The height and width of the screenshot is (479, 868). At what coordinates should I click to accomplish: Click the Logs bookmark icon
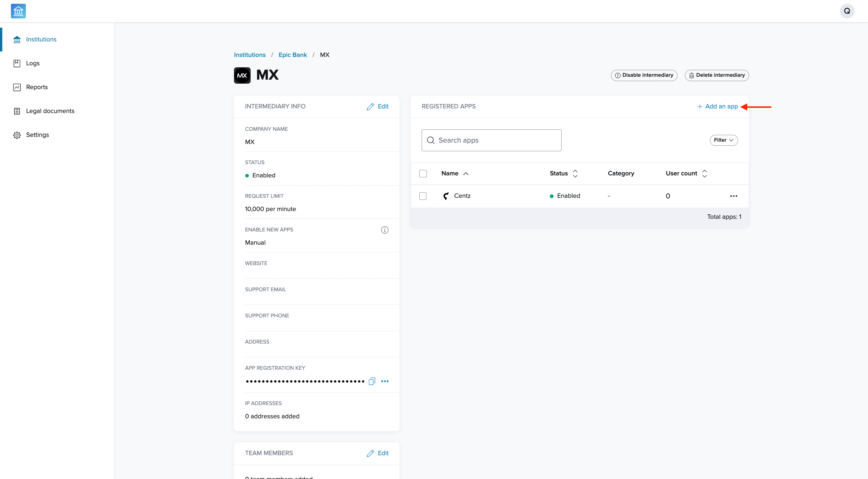(17, 63)
